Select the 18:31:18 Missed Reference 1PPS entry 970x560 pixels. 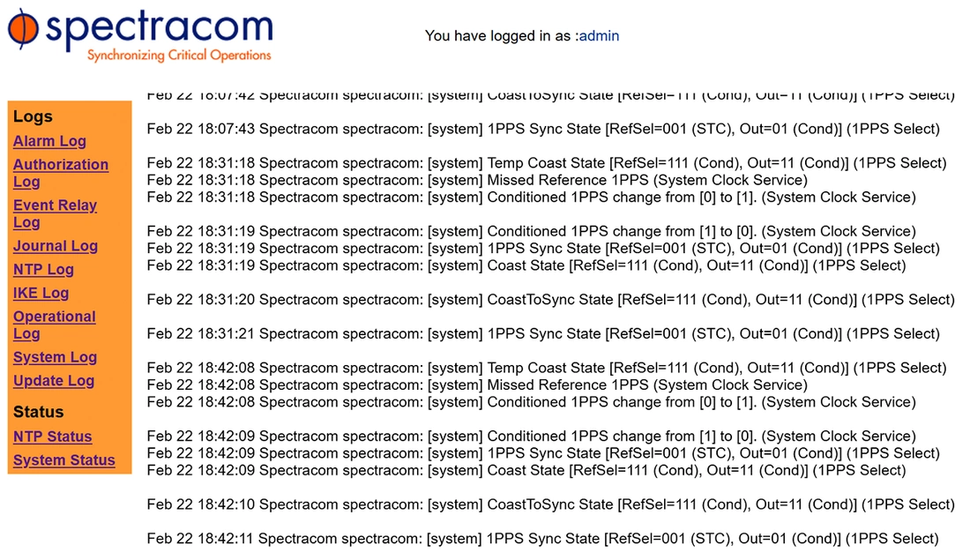477,180
